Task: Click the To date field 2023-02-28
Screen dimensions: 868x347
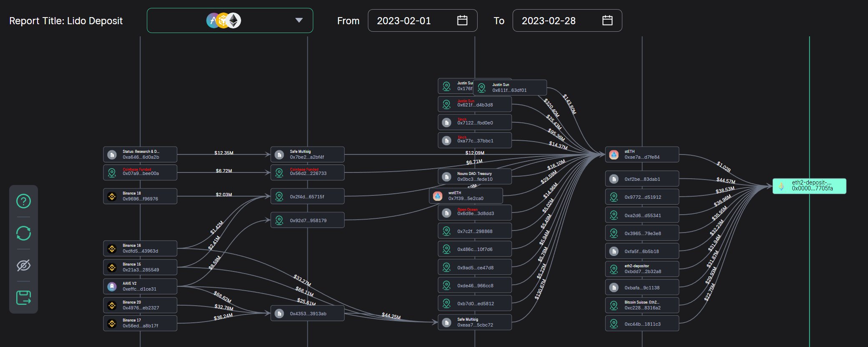Action: 548,21
